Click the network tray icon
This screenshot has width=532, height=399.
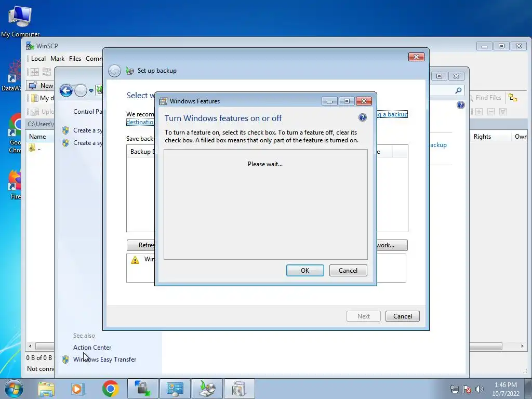coord(454,389)
